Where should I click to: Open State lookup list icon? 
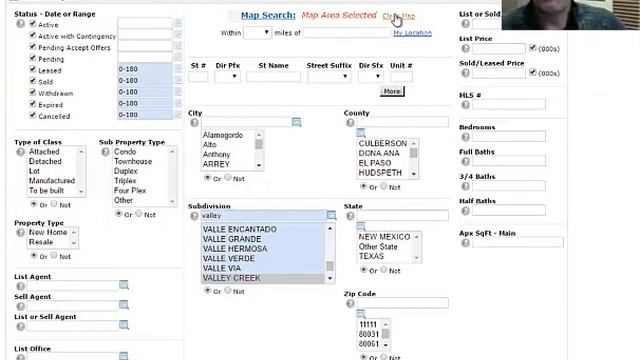360,226
